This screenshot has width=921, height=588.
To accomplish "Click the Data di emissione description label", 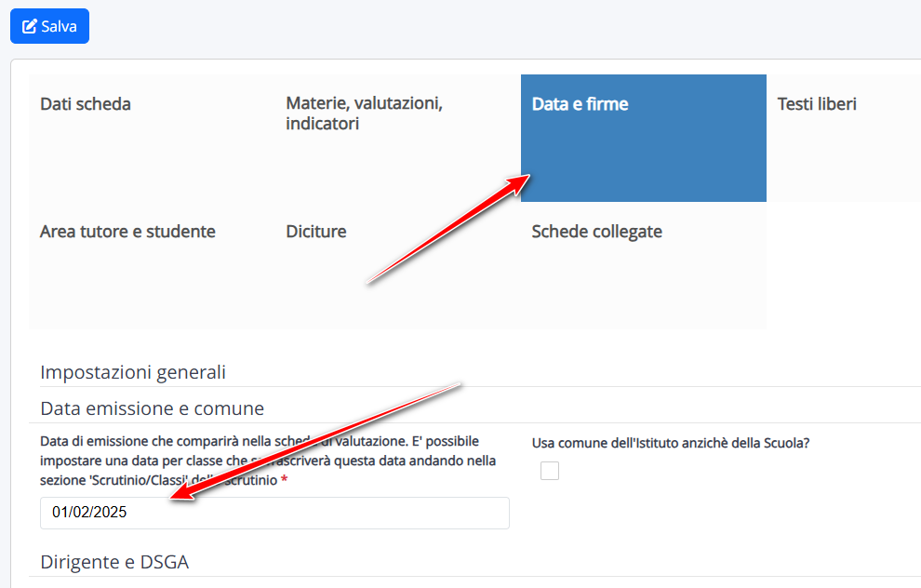I will click(268, 461).
